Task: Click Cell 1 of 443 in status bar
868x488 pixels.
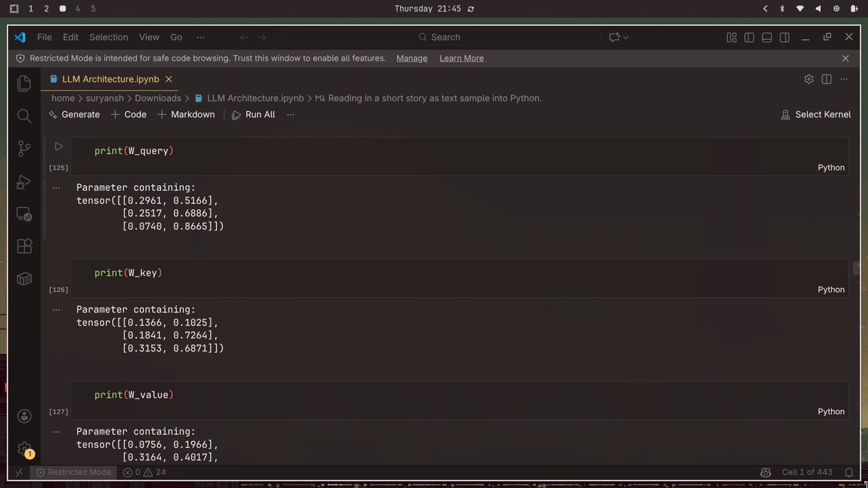Action: coord(807,472)
